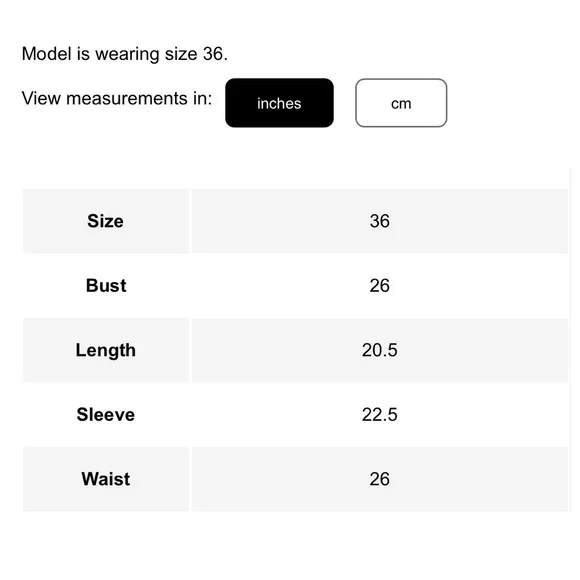Click the Sleeve value 22.5
Viewport: 580px width, 580px height.
tap(380, 415)
